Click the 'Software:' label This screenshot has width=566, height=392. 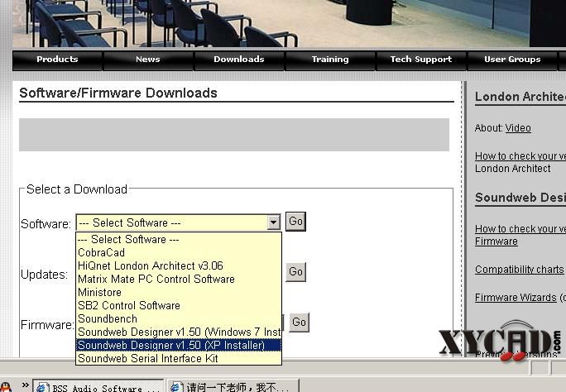click(x=46, y=224)
